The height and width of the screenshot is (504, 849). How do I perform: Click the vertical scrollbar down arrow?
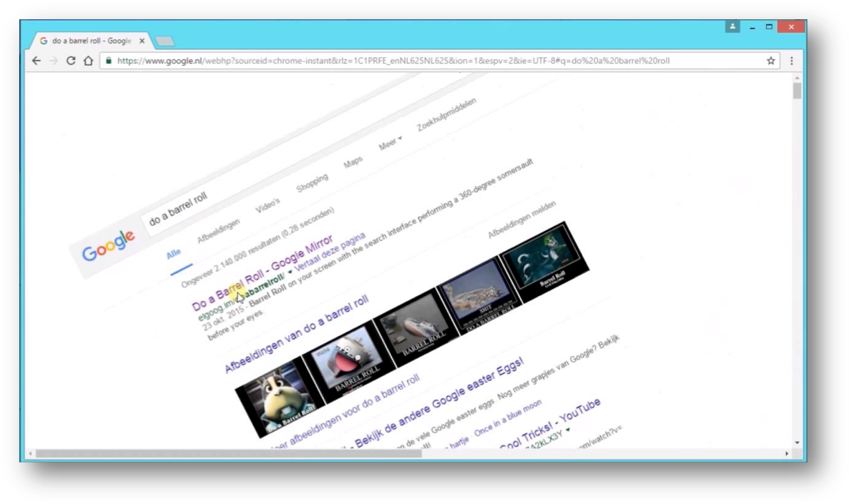click(x=797, y=443)
